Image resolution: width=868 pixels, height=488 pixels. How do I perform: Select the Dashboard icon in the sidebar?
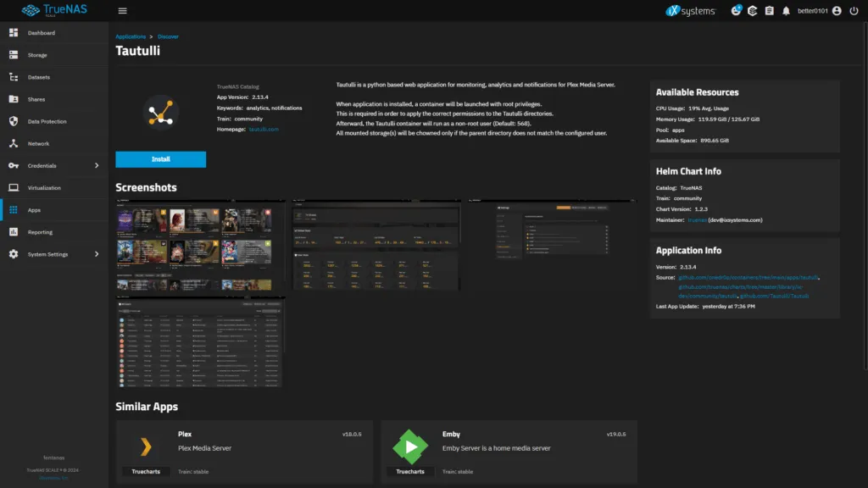click(13, 32)
